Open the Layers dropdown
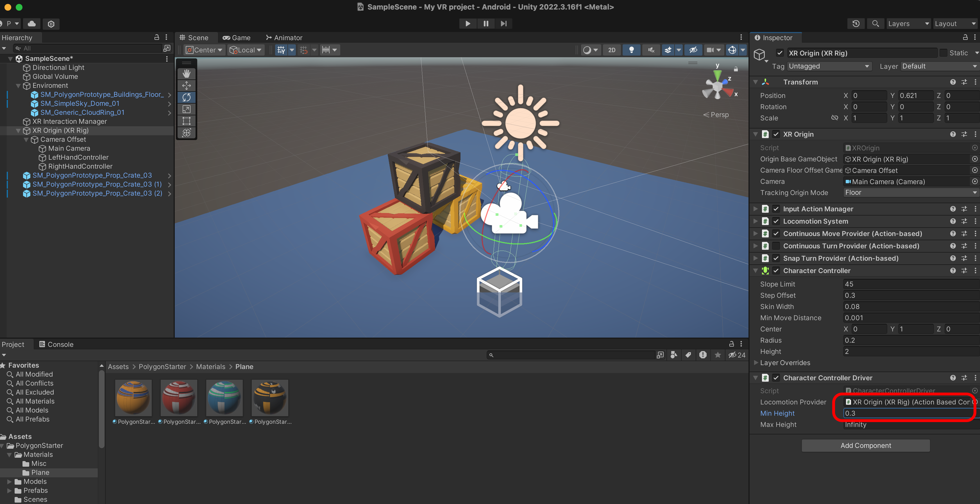Screen dimensions: 980x504 tap(908, 24)
